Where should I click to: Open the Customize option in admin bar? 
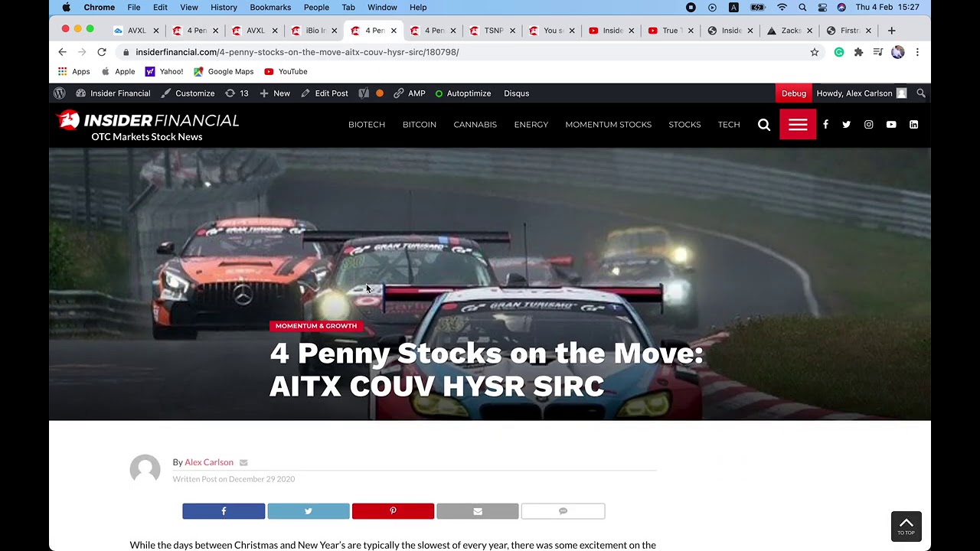(x=188, y=93)
